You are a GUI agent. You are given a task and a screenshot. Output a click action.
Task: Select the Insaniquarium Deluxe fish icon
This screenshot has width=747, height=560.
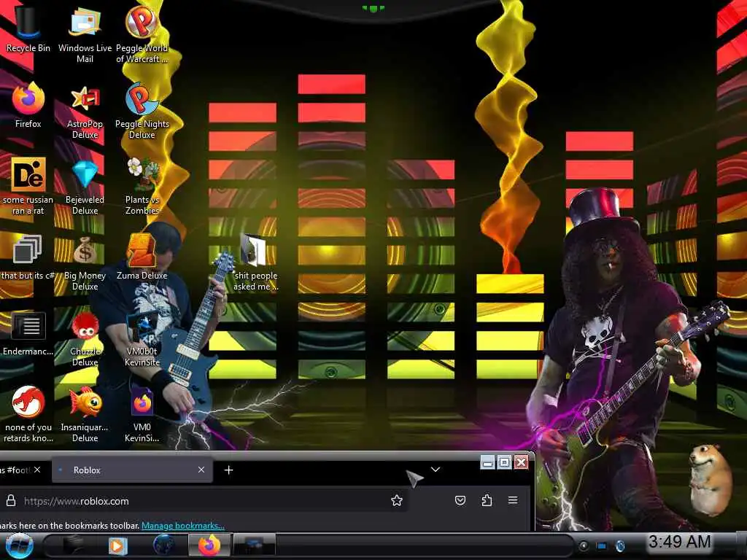[85, 414]
